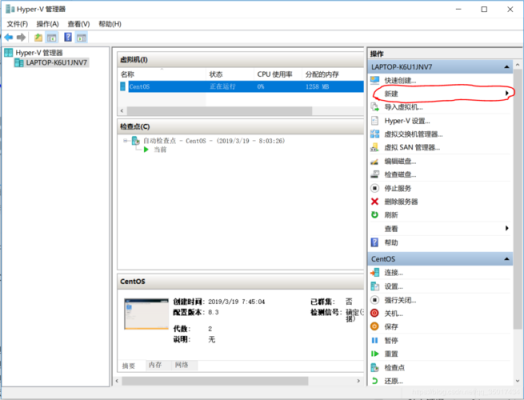Click 关机 action for CentOS

click(x=393, y=313)
